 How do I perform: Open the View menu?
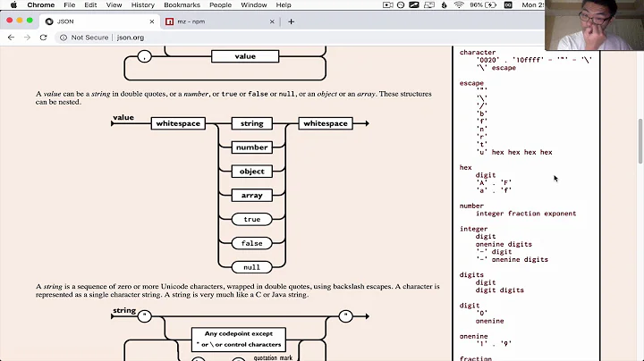[x=114, y=5]
